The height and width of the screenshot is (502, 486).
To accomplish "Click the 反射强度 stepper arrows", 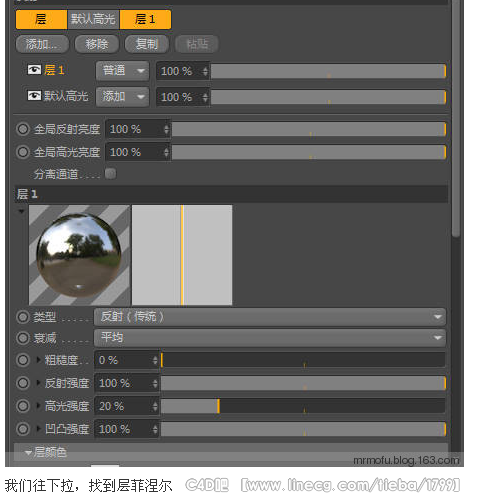I will pos(155,383).
